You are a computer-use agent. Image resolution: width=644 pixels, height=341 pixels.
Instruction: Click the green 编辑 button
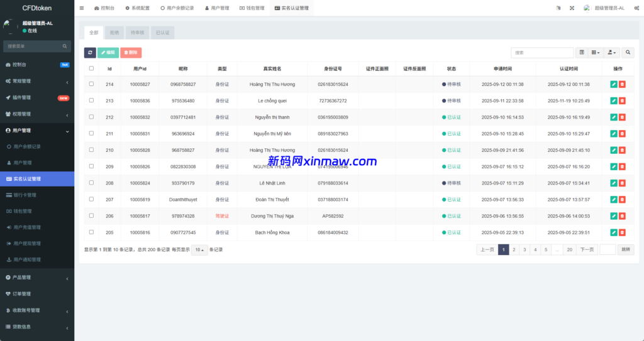108,53
